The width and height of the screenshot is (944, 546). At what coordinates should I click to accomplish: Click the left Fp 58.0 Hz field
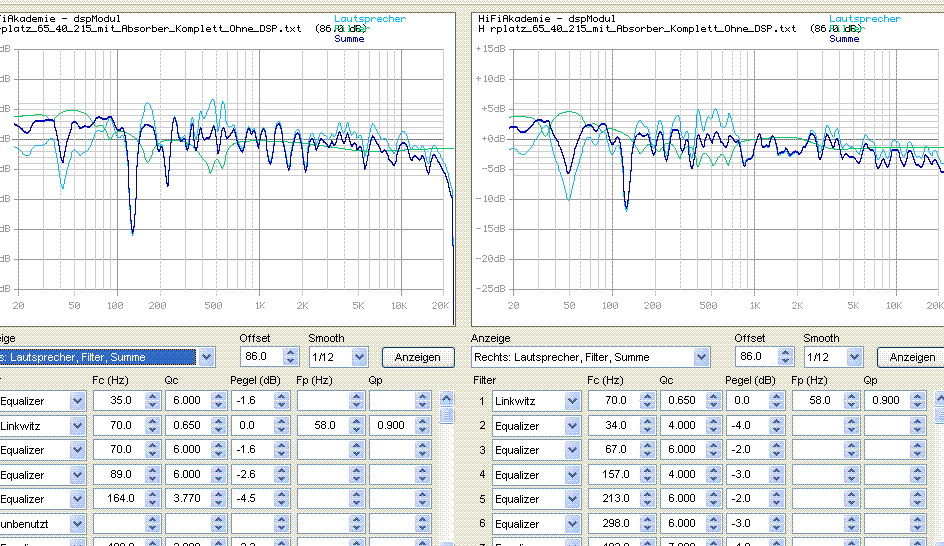coord(324,426)
